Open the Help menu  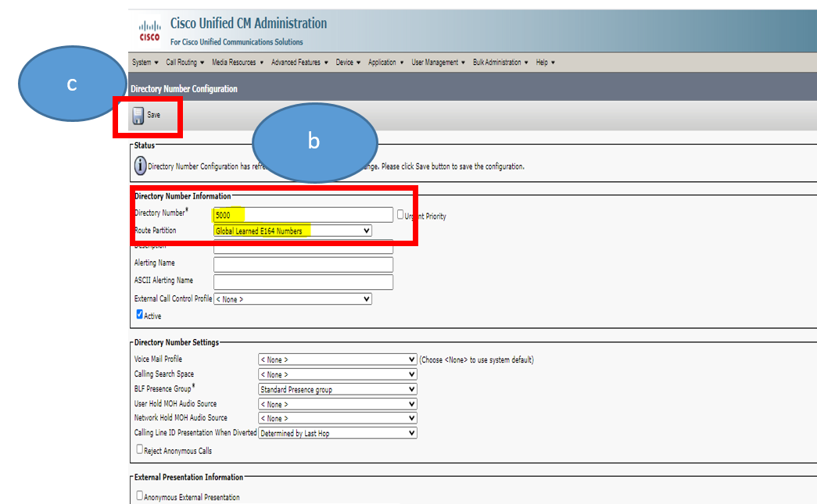point(545,62)
